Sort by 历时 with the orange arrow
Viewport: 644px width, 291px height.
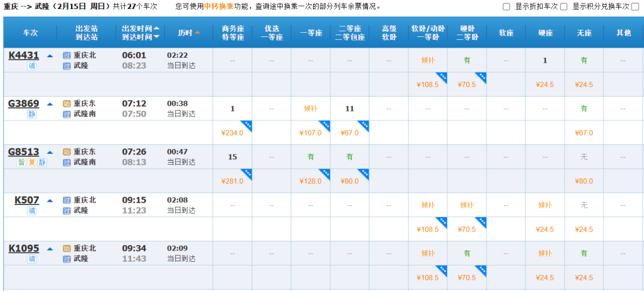pos(197,33)
